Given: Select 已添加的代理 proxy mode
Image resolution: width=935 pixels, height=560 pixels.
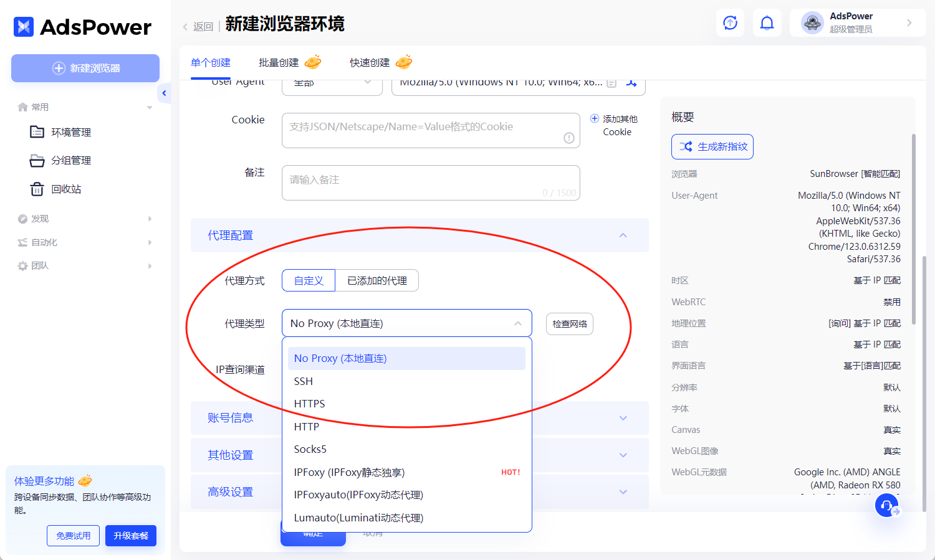Looking at the screenshot, I should 377,280.
